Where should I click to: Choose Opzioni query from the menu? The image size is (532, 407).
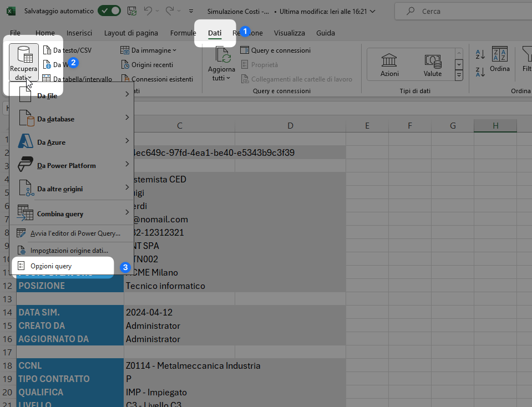pyautogui.click(x=51, y=266)
